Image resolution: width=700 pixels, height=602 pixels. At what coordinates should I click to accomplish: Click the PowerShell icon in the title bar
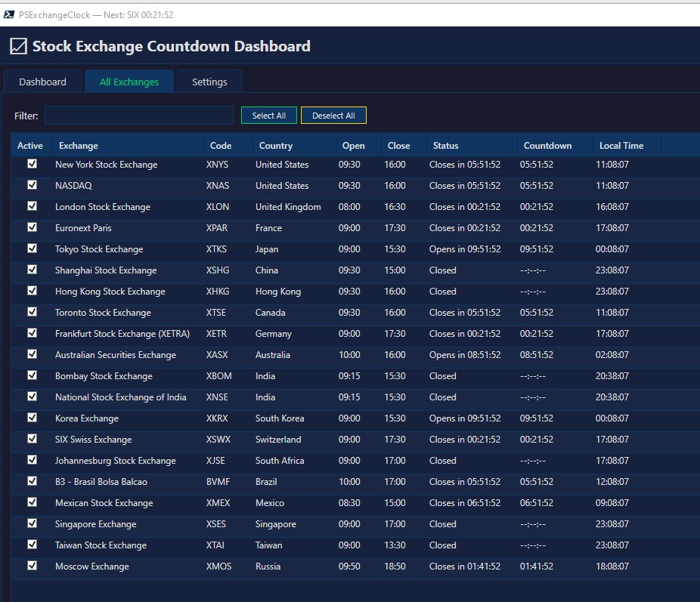8,14
